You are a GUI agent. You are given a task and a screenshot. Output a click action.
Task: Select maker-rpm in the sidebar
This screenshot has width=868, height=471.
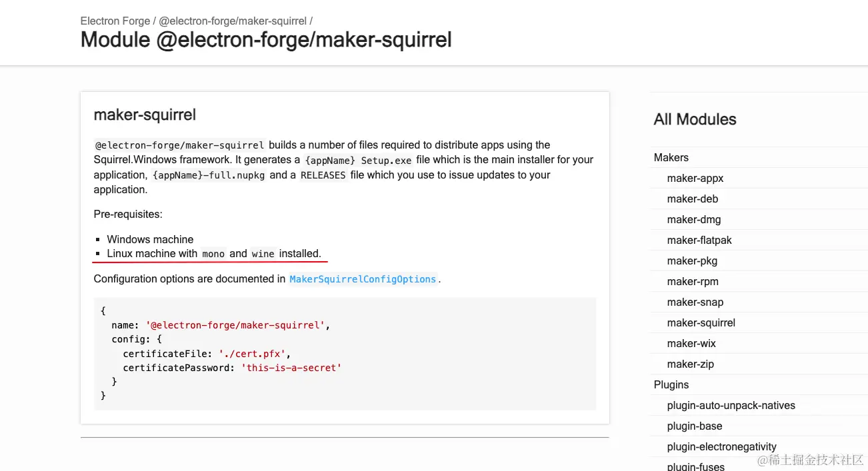693,282
